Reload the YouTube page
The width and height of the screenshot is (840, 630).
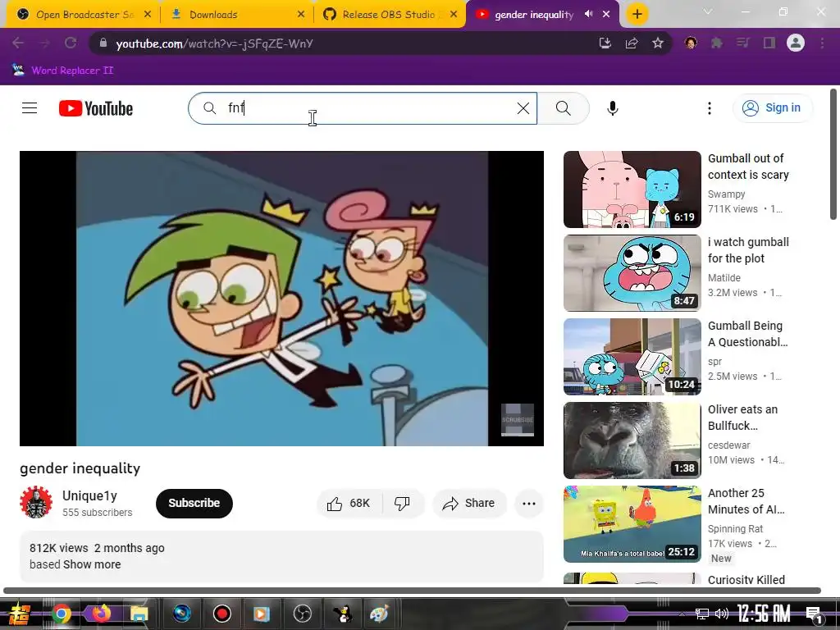[x=71, y=43]
